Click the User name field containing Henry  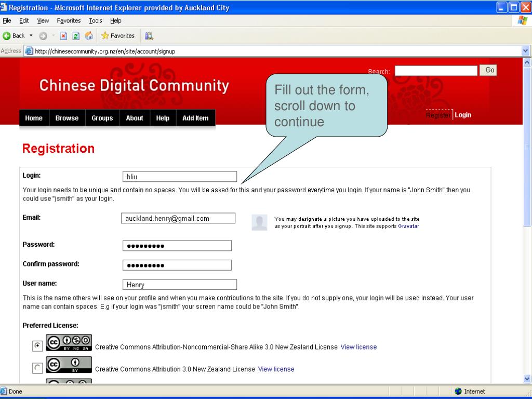[x=180, y=284]
